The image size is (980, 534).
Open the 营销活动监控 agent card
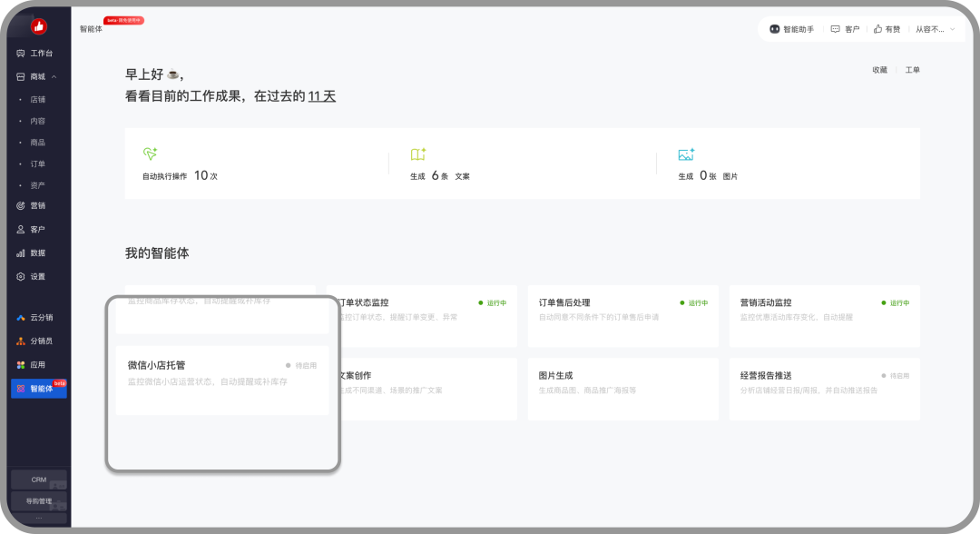click(824, 316)
